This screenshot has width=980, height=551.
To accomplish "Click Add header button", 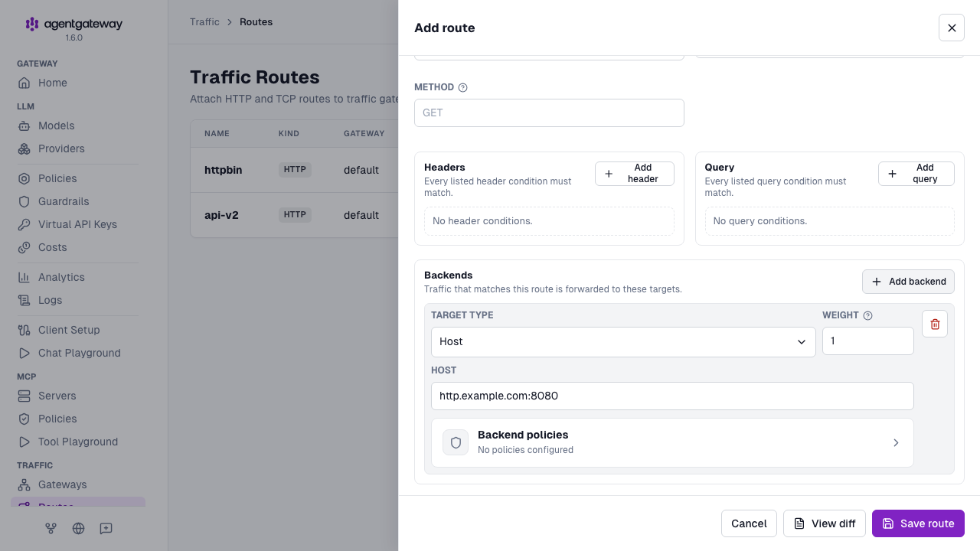I will click(x=635, y=174).
